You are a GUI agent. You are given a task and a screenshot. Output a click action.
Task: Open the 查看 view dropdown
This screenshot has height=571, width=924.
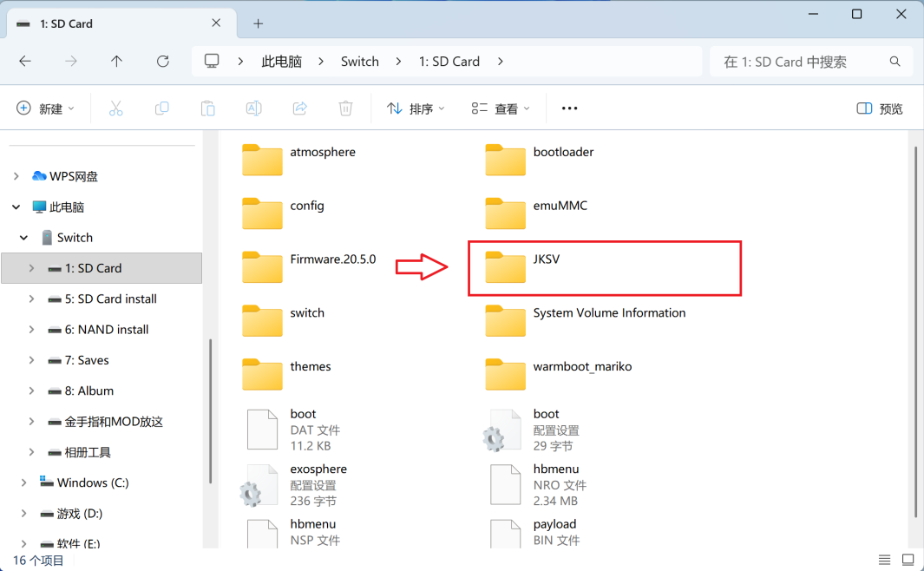(501, 108)
